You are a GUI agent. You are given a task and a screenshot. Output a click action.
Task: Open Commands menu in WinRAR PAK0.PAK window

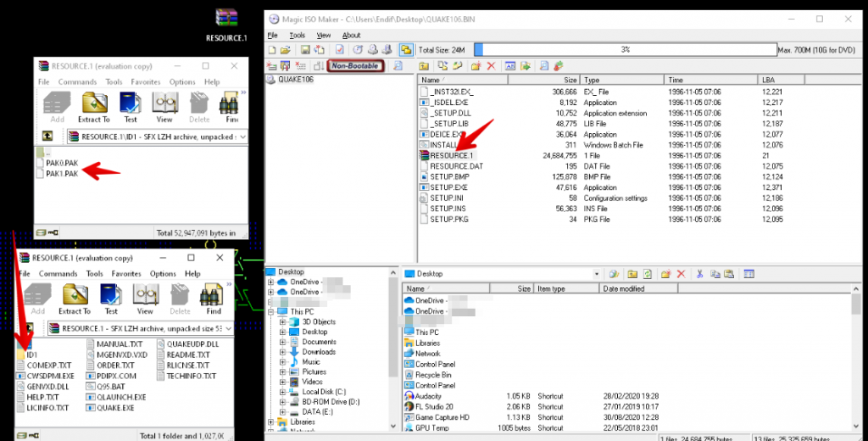click(x=77, y=81)
